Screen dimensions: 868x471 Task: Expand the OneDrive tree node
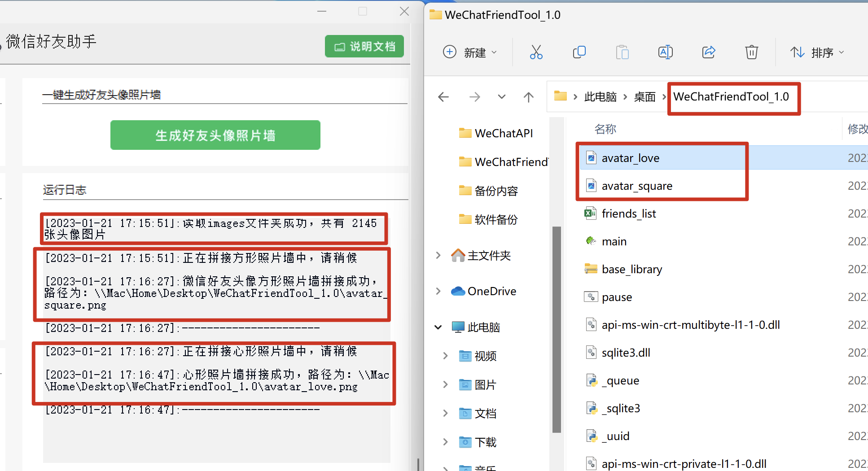(438, 291)
